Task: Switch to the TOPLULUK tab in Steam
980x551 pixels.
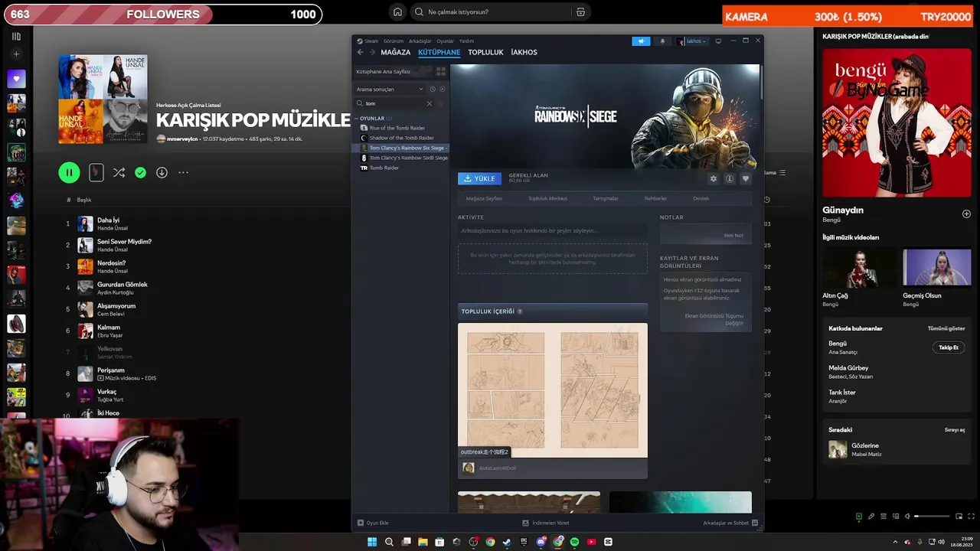Action: pos(485,53)
